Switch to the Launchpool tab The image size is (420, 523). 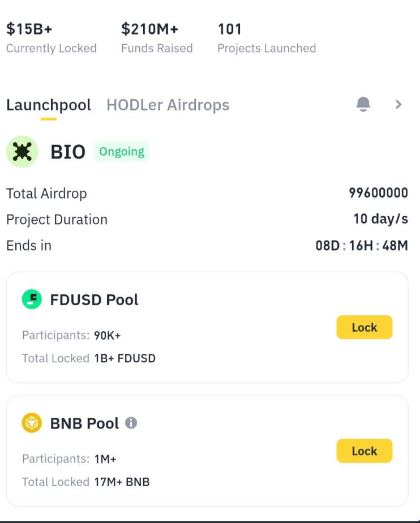pos(48,105)
